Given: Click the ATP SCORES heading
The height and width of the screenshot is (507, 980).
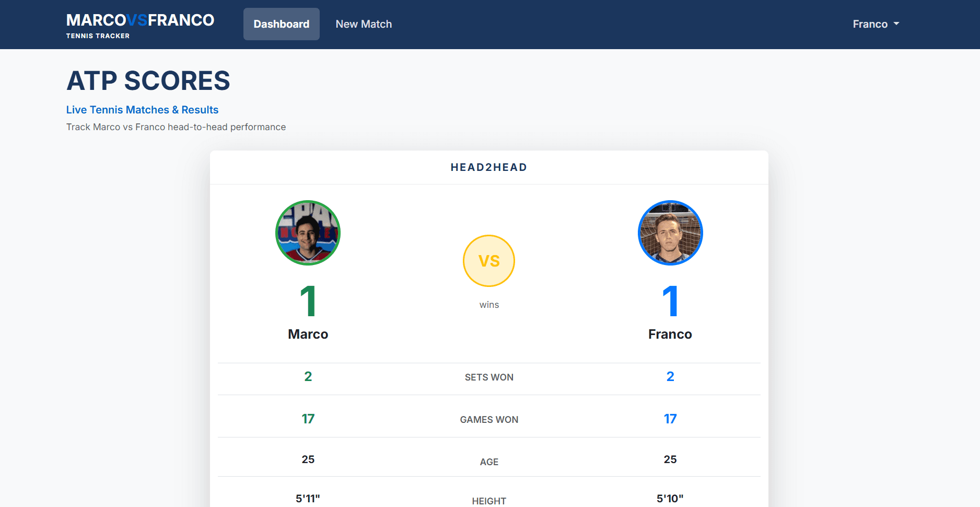Looking at the screenshot, I should [148, 81].
